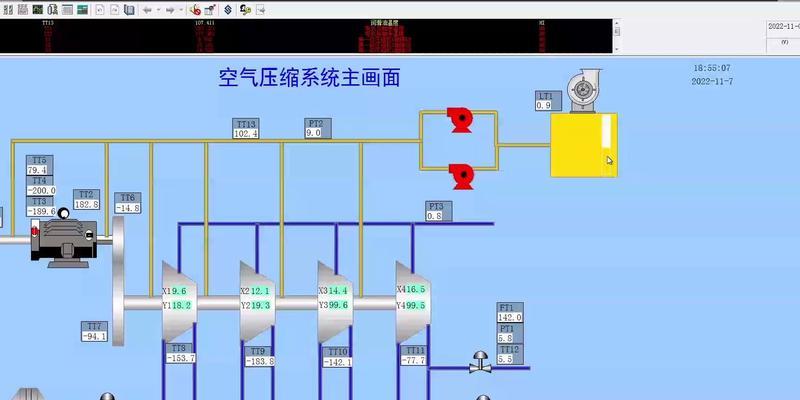Viewport: 800px width, 400px height.
Task: Click the exit door arrow icon
Action: 260,10
